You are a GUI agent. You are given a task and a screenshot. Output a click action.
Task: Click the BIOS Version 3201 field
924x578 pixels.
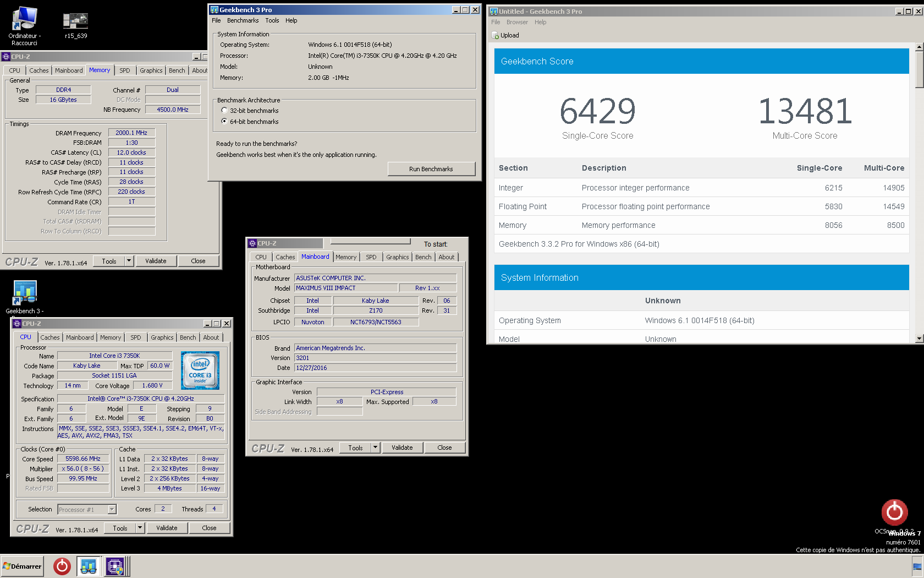click(376, 358)
